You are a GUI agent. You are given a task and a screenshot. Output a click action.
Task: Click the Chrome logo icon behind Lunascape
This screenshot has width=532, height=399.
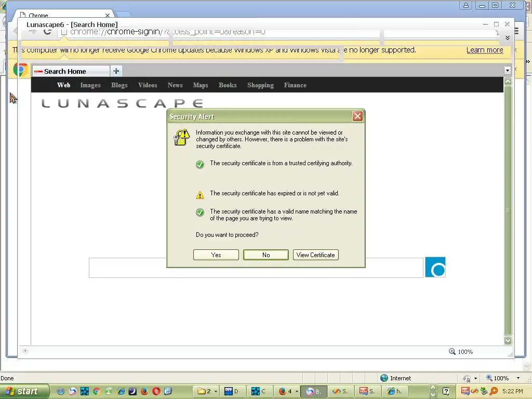(20, 70)
